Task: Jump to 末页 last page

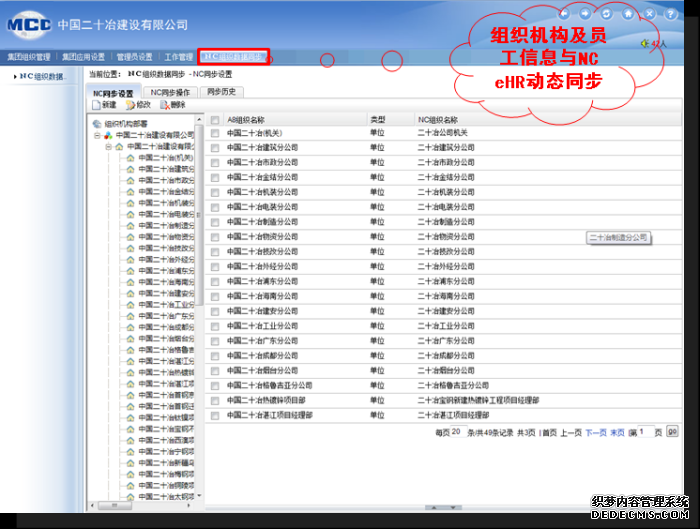Action: click(x=617, y=433)
